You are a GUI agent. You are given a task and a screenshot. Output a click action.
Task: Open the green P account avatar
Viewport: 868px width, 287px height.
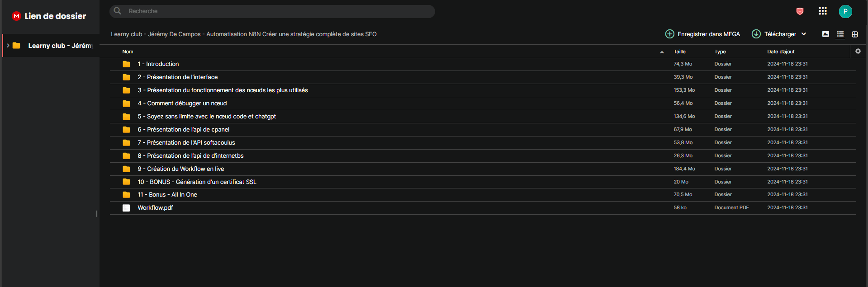click(x=845, y=11)
